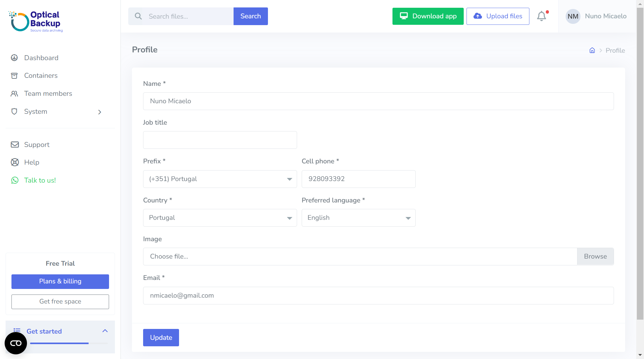This screenshot has width=644, height=359.
Task: Click the Optical Backup logo
Action: click(x=36, y=21)
